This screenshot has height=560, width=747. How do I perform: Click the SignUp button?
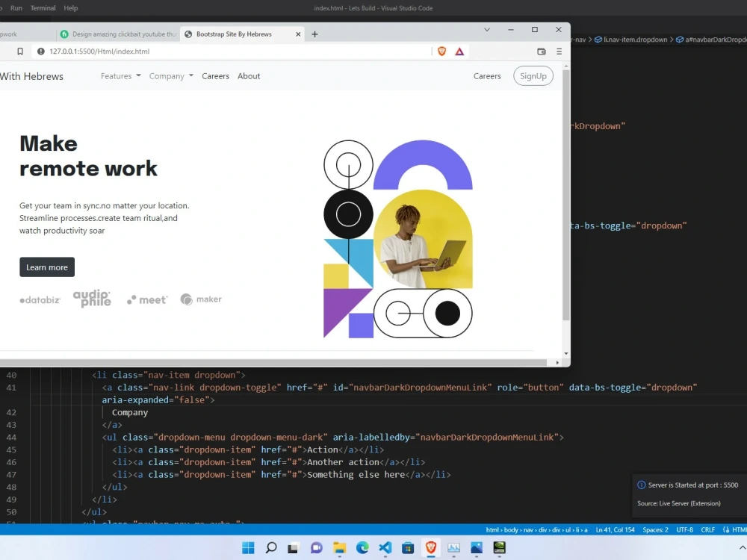click(x=533, y=76)
